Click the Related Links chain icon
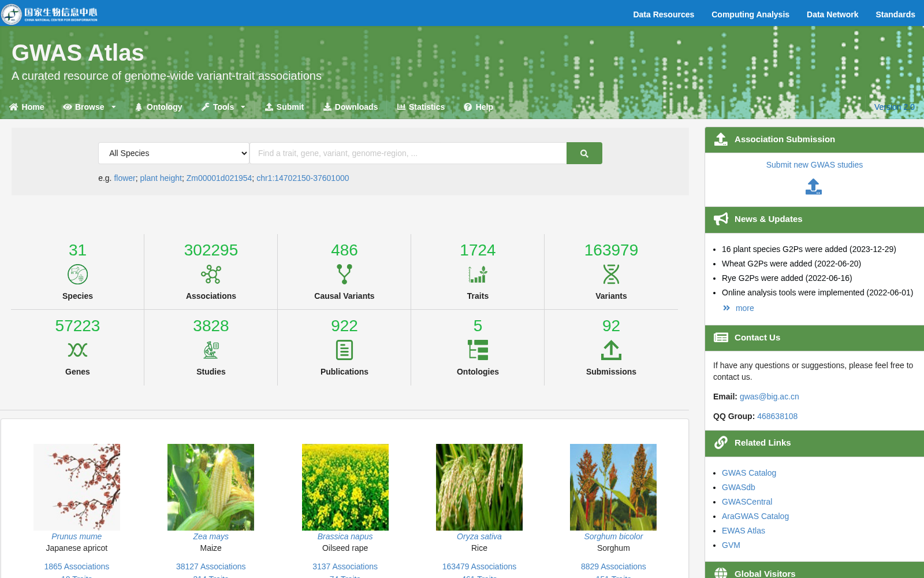924x578 pixels. pyautogui.click(x=721, y=443)
